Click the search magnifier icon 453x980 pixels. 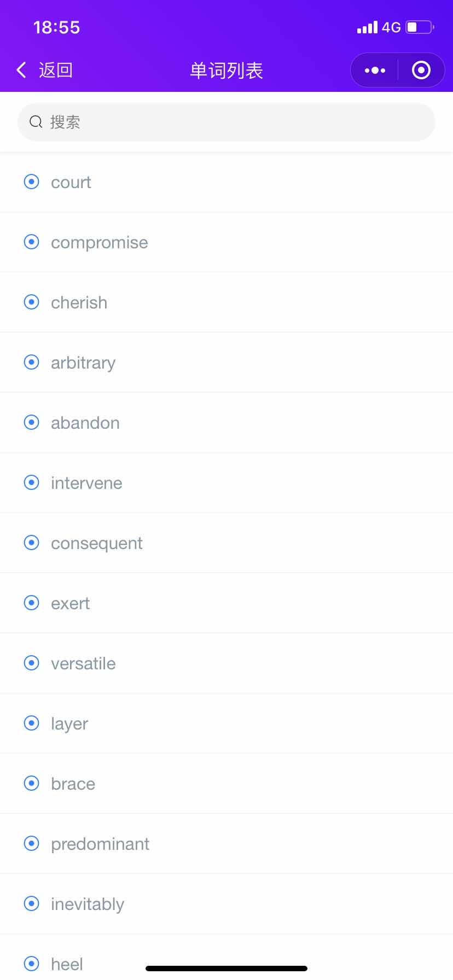tap(36, 122)
